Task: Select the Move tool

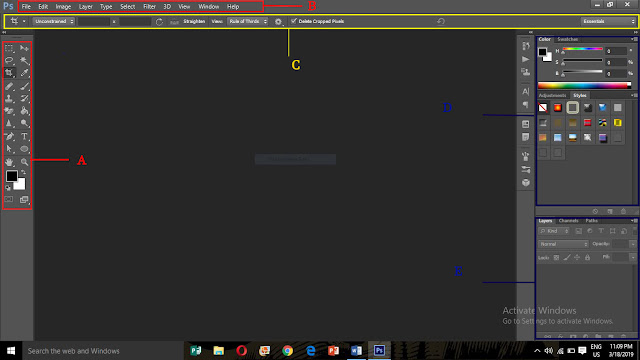Action: 24,48
